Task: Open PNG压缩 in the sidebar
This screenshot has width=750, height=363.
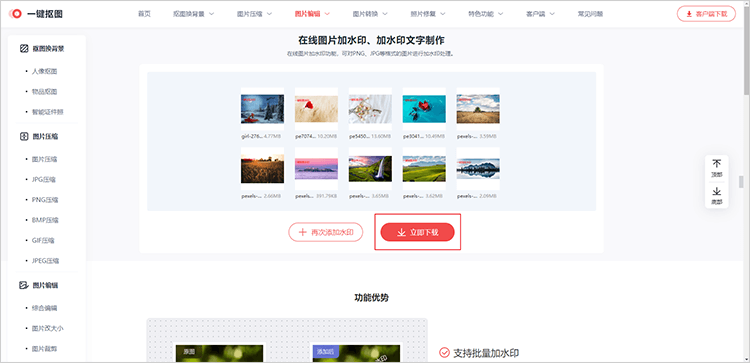Action: [x=45, y=200]
